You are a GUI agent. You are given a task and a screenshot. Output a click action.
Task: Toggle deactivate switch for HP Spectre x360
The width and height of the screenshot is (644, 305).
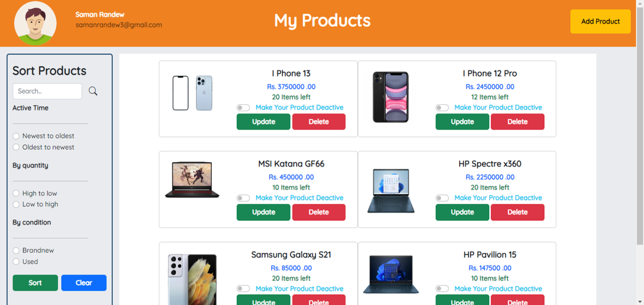coord(443,198)
